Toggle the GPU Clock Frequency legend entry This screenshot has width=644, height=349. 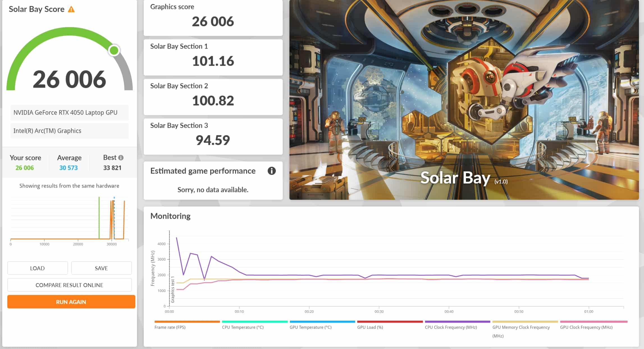pyautogui.click(x=586, y=327)
